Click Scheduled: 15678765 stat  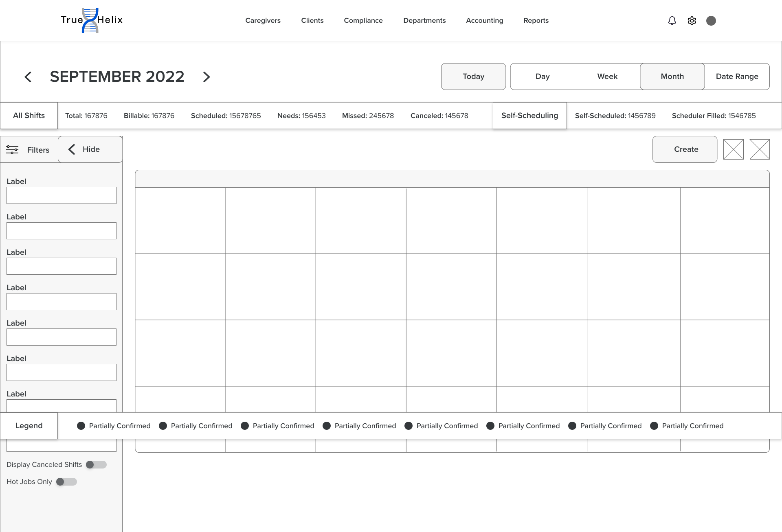coord(226,116)
